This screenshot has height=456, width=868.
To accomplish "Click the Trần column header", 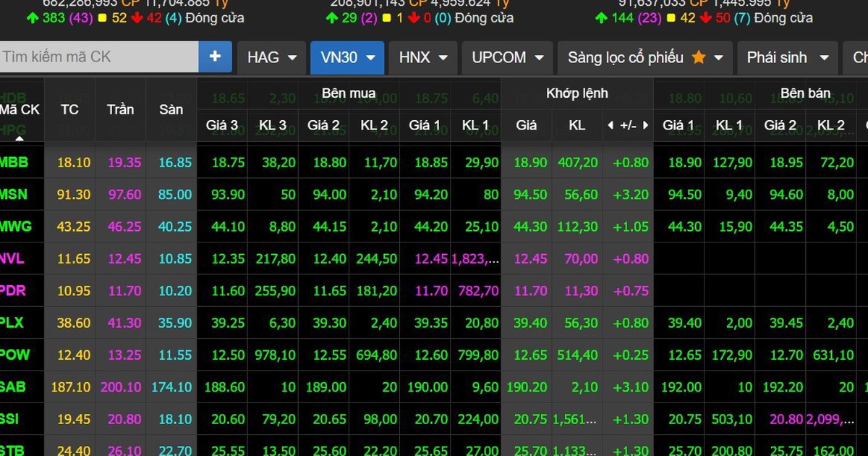I will pyautogui.click(x=120, y=109).
